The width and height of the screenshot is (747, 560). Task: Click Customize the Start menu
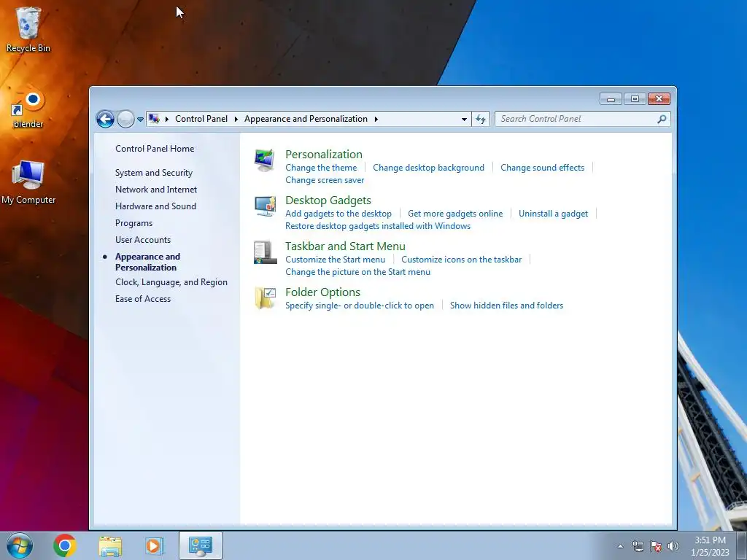335,260
